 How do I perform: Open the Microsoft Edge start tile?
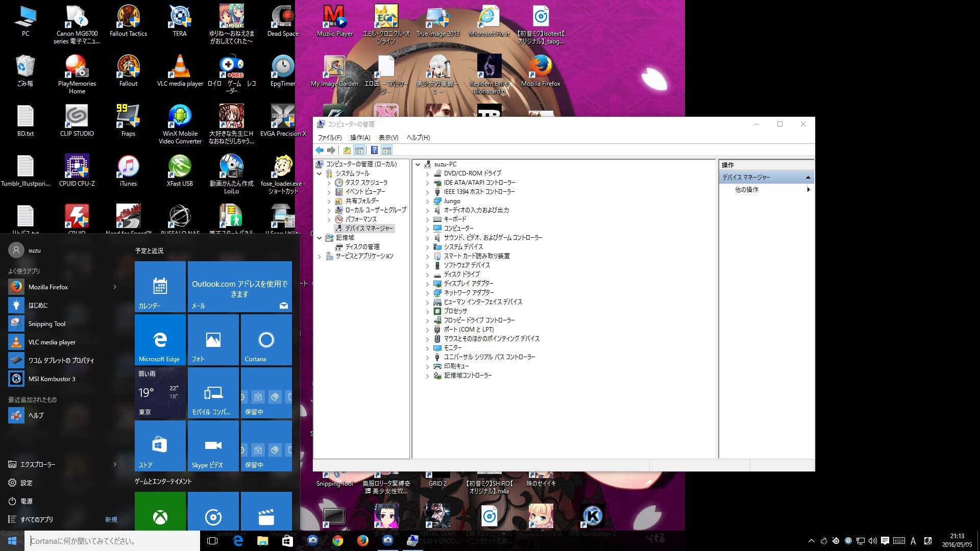pos(160,340)
